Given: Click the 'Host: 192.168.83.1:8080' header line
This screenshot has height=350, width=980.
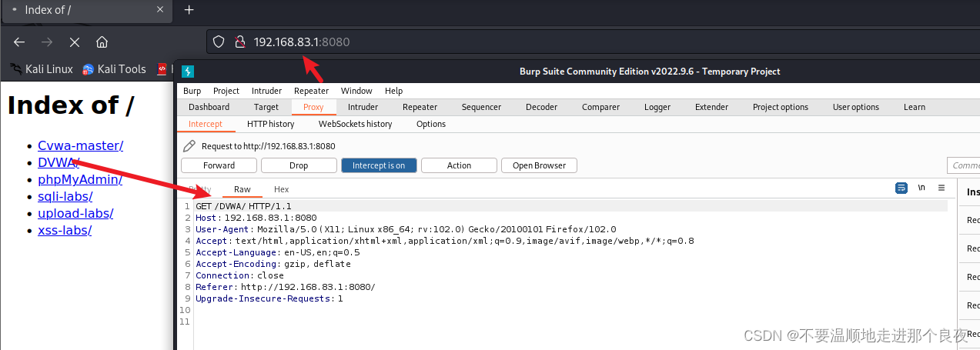Looking at the screenshot, I should (256, 218).
